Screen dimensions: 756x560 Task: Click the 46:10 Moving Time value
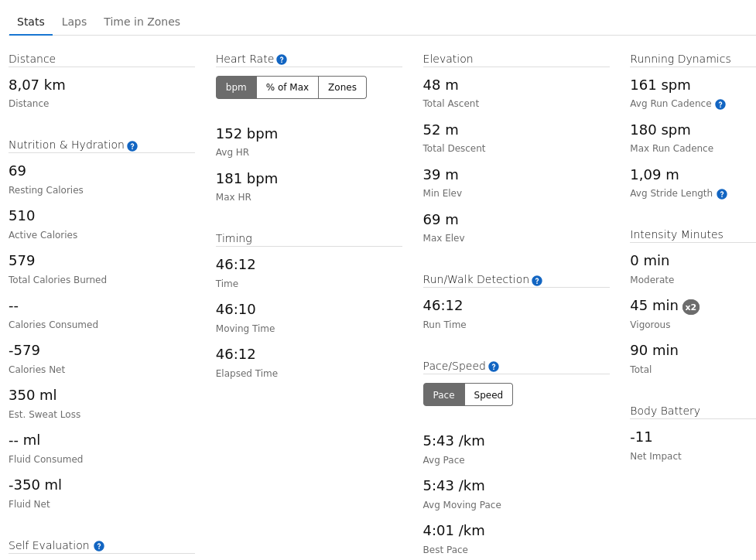click(x=236, y=309)
